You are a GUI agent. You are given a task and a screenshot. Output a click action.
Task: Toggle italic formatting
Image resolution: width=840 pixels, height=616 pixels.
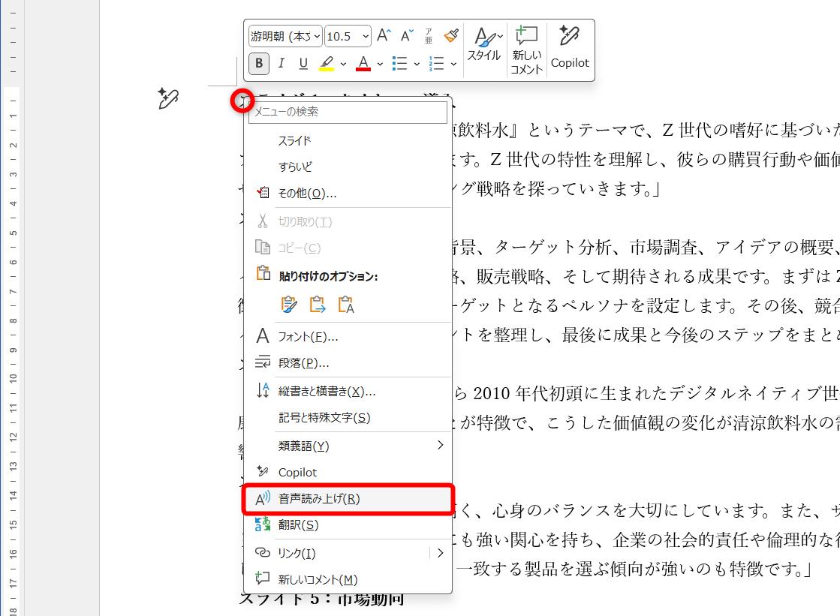click(280, 64)
